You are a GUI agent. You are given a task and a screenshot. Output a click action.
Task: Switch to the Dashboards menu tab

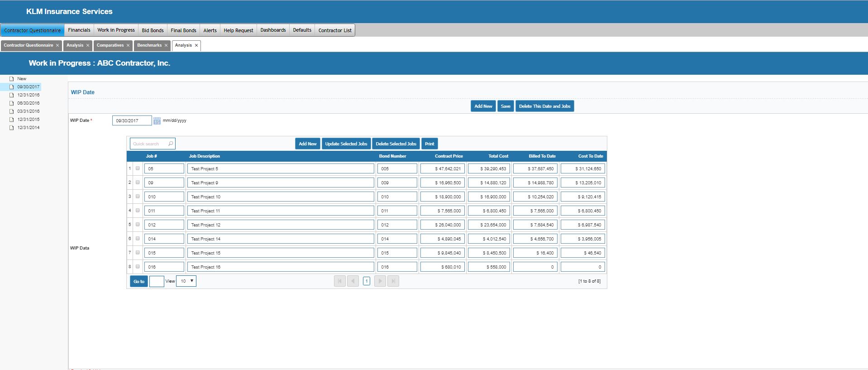click(x=273, y=30)
